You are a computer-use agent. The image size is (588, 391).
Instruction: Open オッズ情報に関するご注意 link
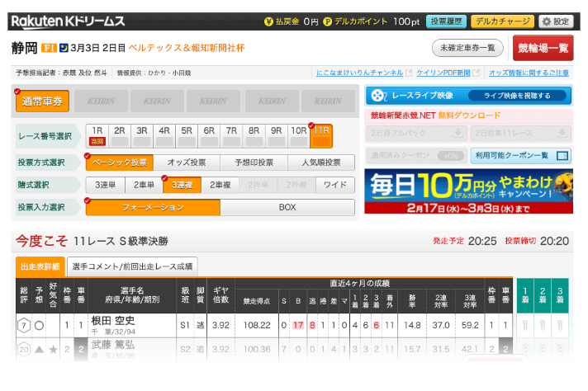click(x=529, y=73)
